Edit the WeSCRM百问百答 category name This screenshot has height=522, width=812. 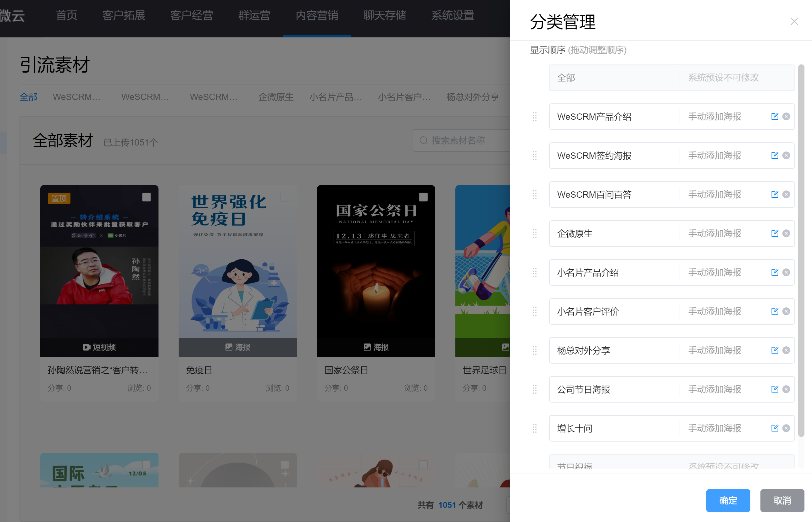point(774,194)
